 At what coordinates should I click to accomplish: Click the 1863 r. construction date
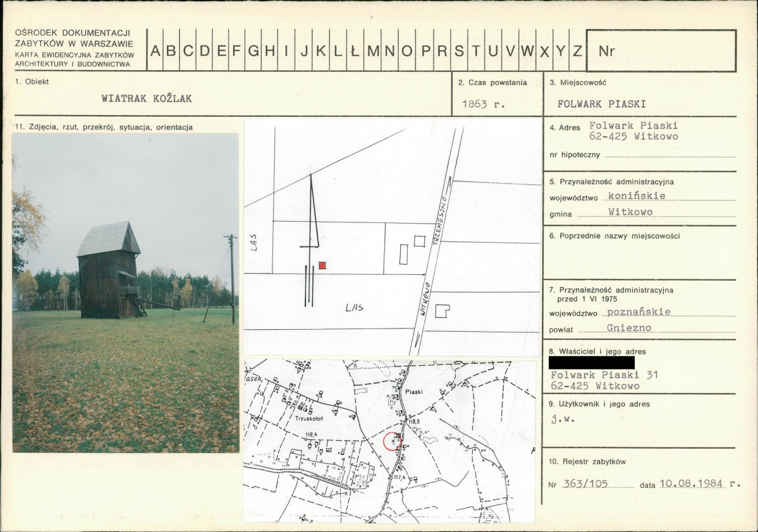pos(484,104)
